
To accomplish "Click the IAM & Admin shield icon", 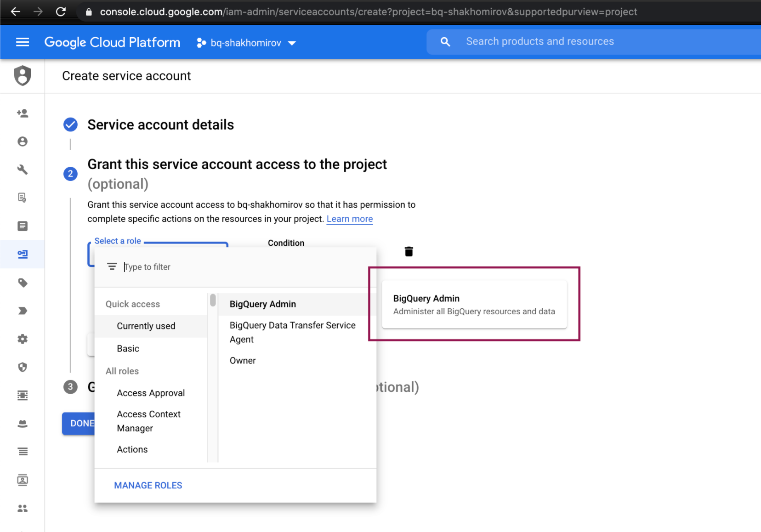I will 23,76.
